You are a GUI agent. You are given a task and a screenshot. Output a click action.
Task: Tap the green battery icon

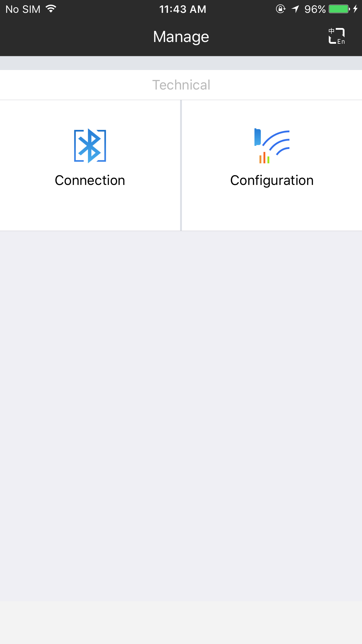click(x=339, y=9)
